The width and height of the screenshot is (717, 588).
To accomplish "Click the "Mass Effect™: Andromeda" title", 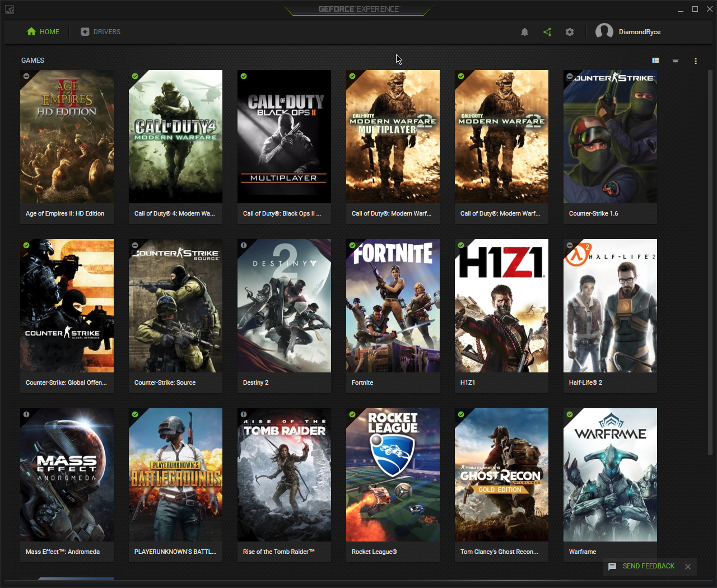I will pos(63,552).
